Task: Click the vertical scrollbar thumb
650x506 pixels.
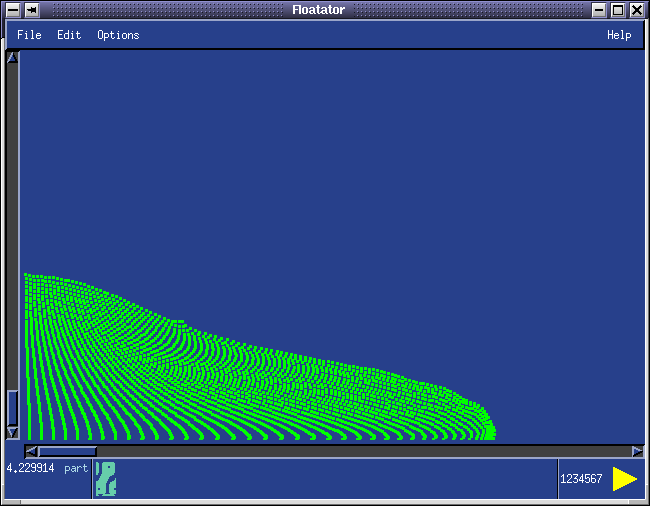Action: 12,407
